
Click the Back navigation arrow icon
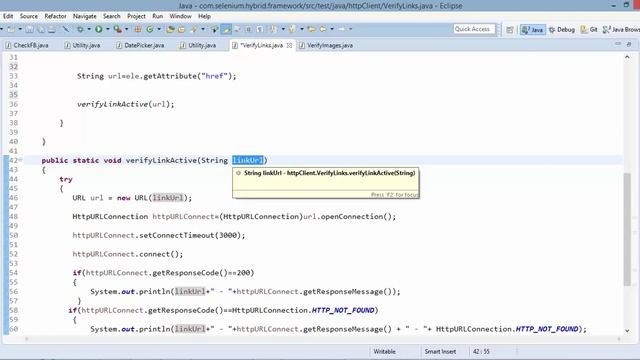pyautogui.click(x=322, y=29)
